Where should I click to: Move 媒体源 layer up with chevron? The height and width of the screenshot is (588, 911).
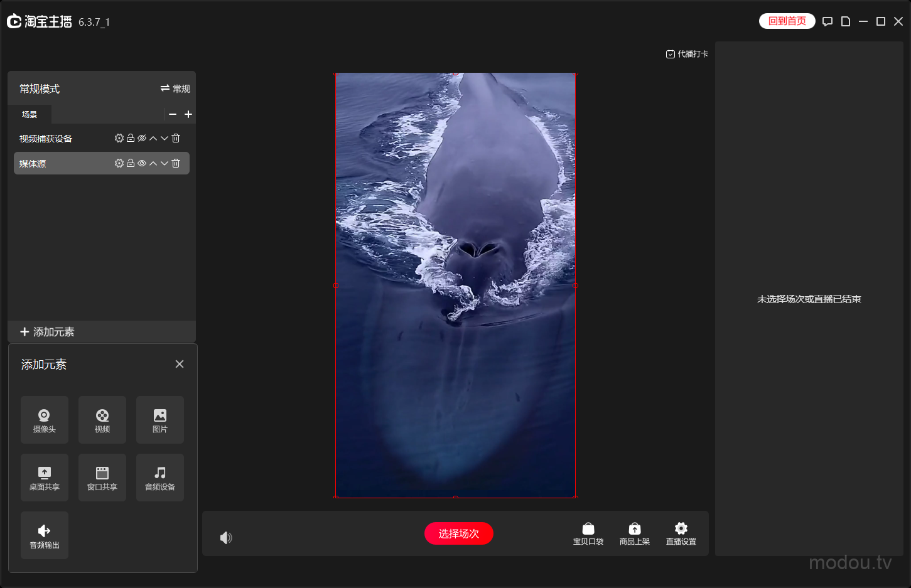(x=153, y=163)
